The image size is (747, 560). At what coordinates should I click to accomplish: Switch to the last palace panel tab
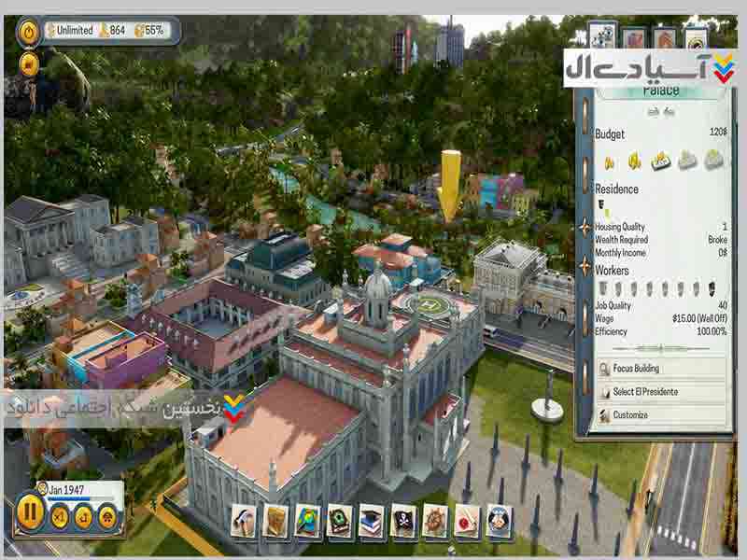tap(696, 38)
